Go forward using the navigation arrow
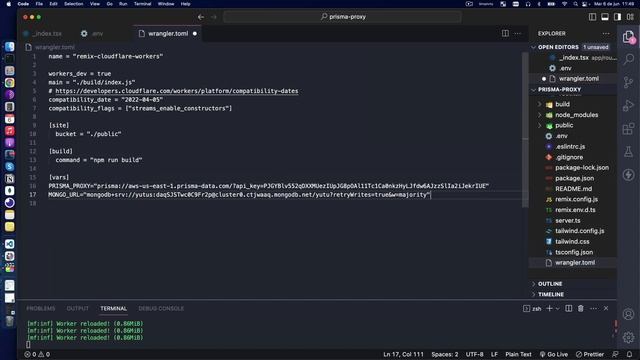 (x=214, y=17)
